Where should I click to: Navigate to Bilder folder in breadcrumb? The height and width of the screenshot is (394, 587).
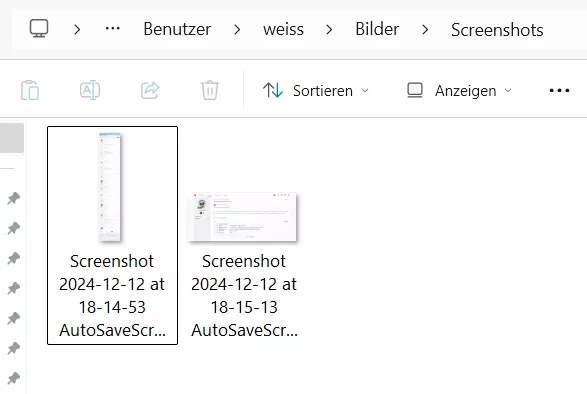(x=377, y=29)
